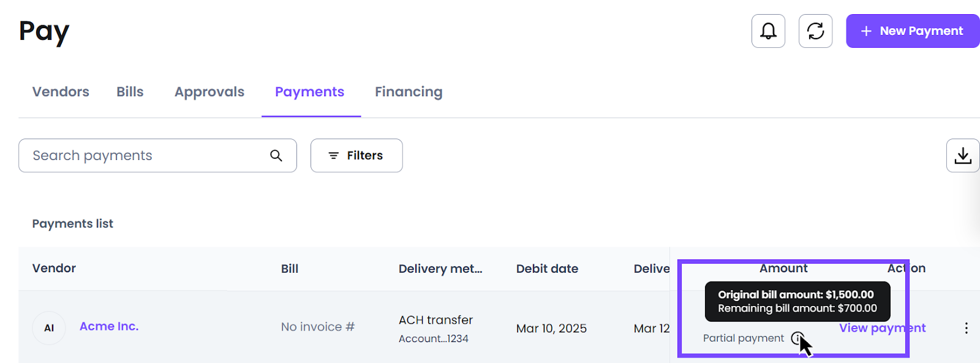Viewport: 980px width, 363px height.
Task: Select the Payments tab
Action: (309, 92)
